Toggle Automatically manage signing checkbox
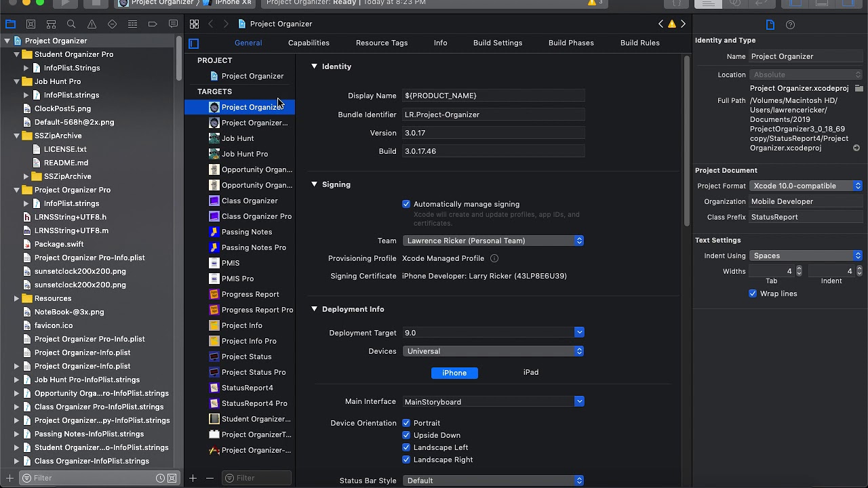868x488 pixels. pyautogui.click(x=406, y=204)
